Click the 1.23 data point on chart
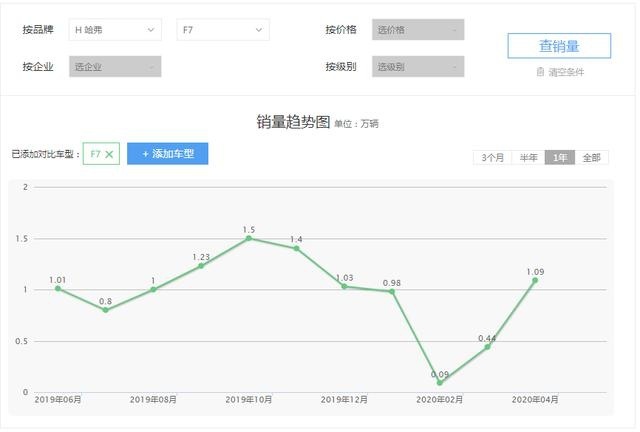The width and height of the screenshot is (640, 432). [201, 266]
